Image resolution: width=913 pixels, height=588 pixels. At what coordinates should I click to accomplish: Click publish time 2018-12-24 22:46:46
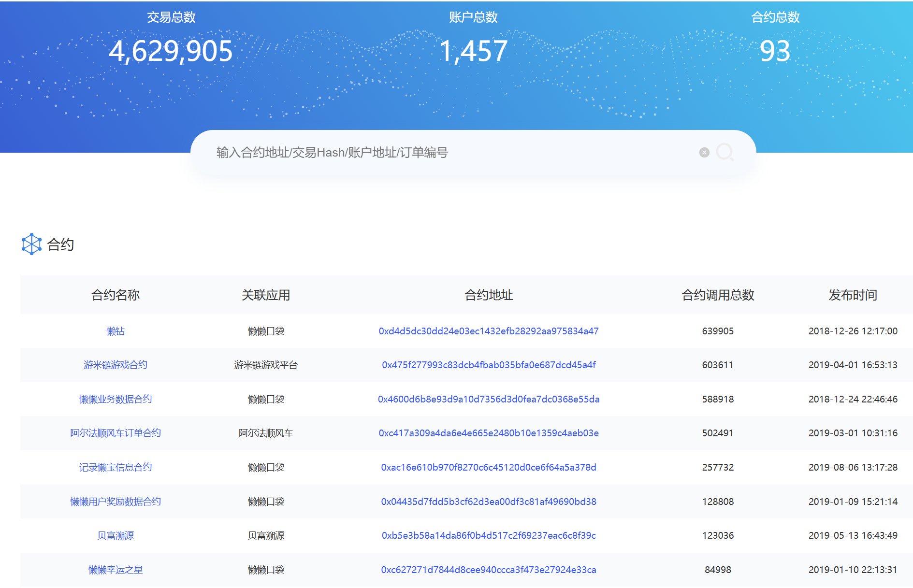(x=853, y=399)
